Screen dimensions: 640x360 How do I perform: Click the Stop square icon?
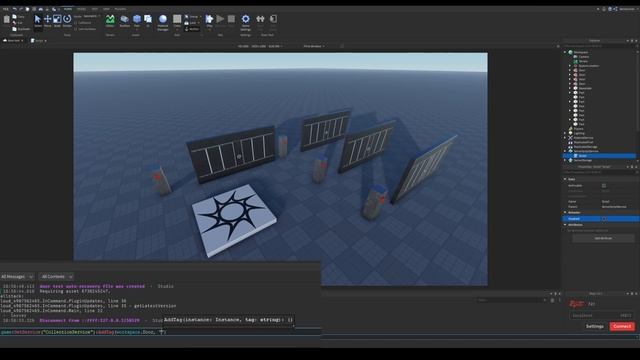(231, 19)
